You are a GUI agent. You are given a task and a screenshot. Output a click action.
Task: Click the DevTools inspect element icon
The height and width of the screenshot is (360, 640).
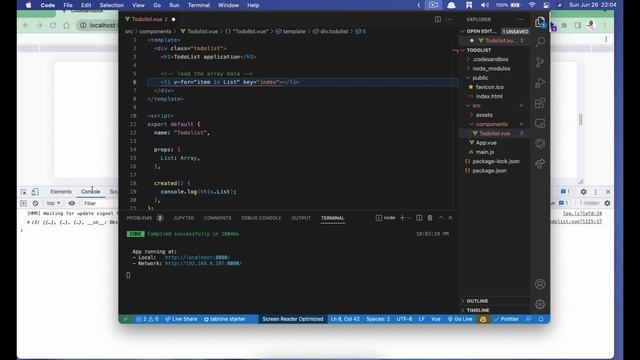[24, 192]
